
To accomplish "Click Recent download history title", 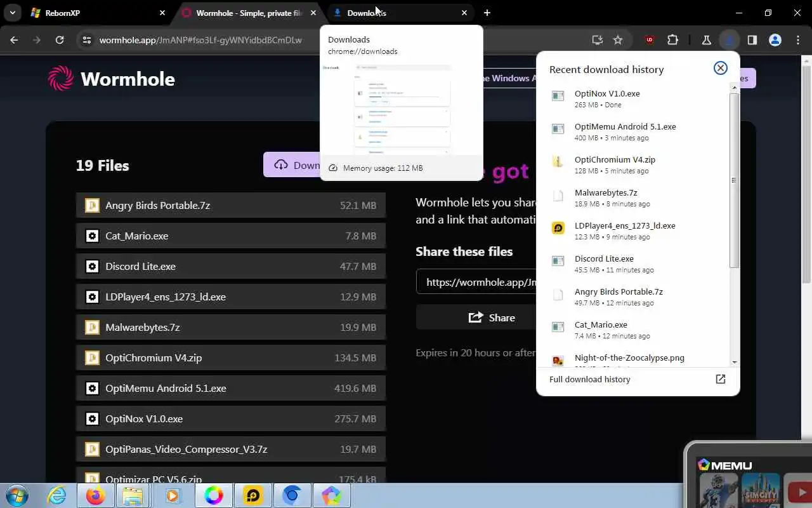I will 606,69.
